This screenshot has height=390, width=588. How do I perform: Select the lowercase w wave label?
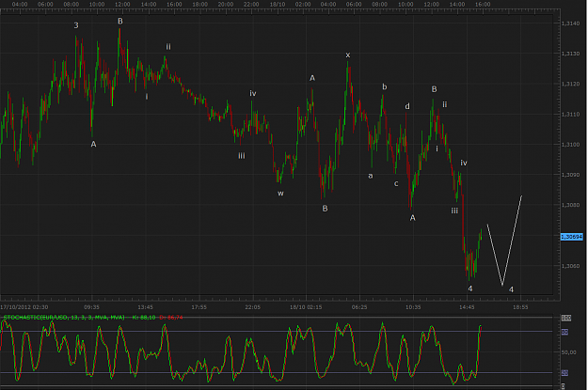(x=280, y=194)
